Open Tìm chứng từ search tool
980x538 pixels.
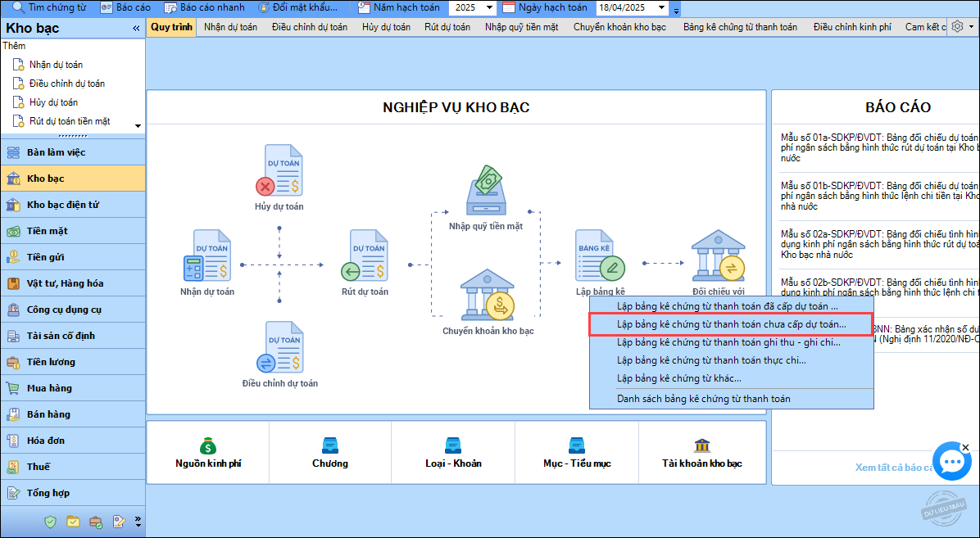pos(50,7)
